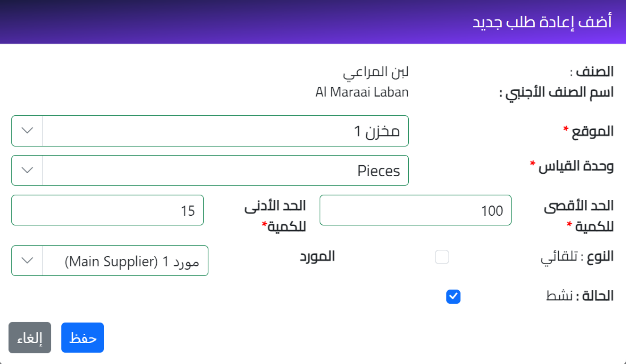Expand the Main Supplier dropdown field
This screenshot has width=626, height=364.
(x=125, y=261)
